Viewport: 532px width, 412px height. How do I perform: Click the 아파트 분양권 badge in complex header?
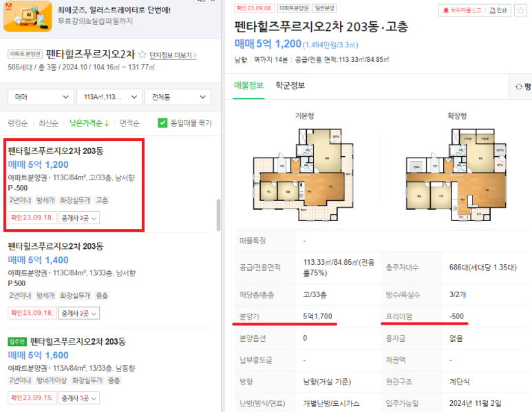point(25,54)
